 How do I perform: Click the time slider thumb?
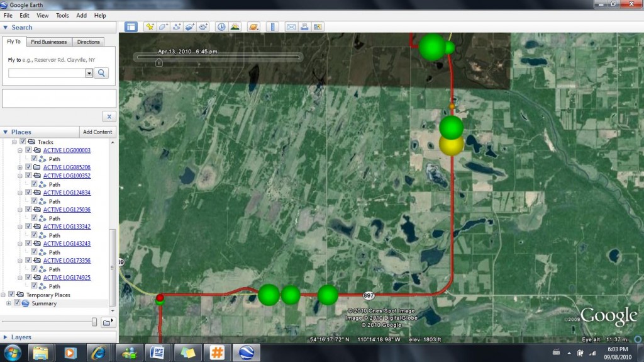[159, 62]
